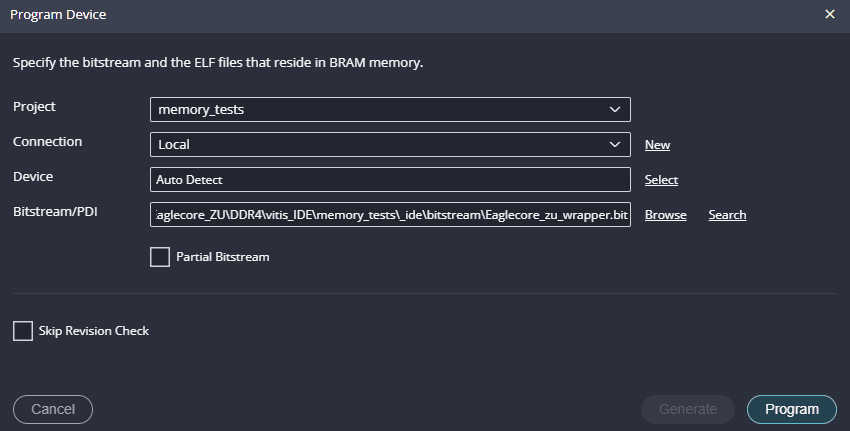
Task: Click the chevron arrow in Project field
Action: tap(614, 109)
